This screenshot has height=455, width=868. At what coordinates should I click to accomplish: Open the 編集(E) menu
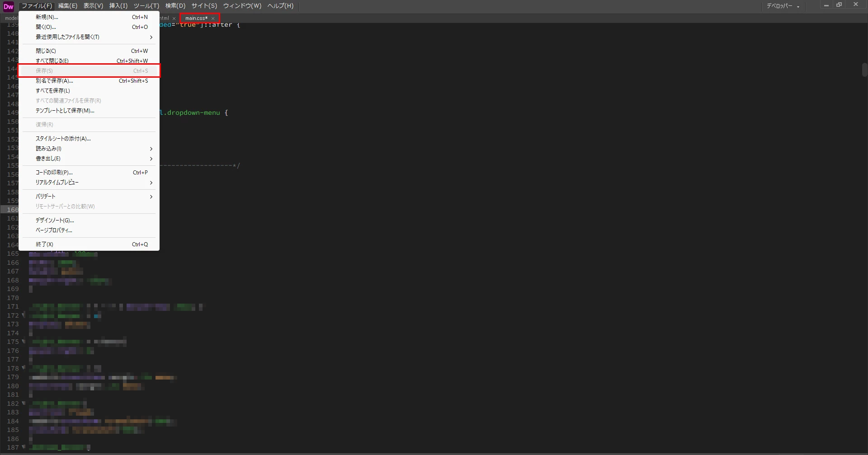click(x=68, y=6)
